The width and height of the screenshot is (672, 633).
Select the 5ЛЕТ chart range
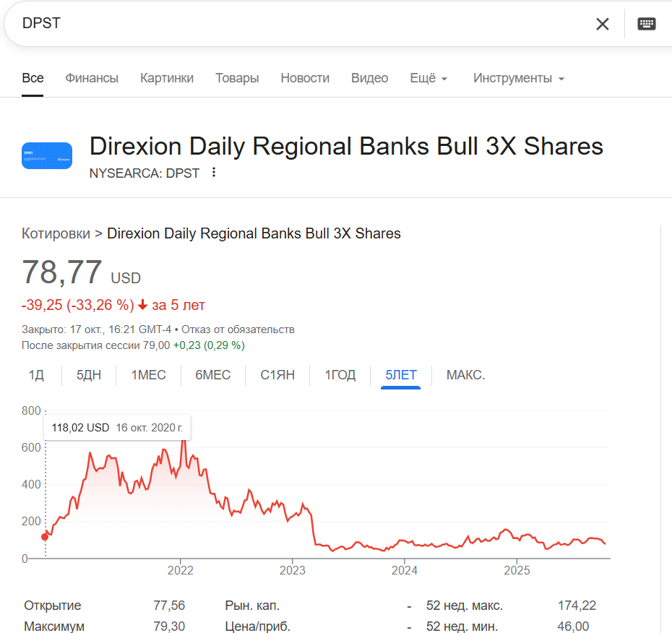tap(401, 375)
